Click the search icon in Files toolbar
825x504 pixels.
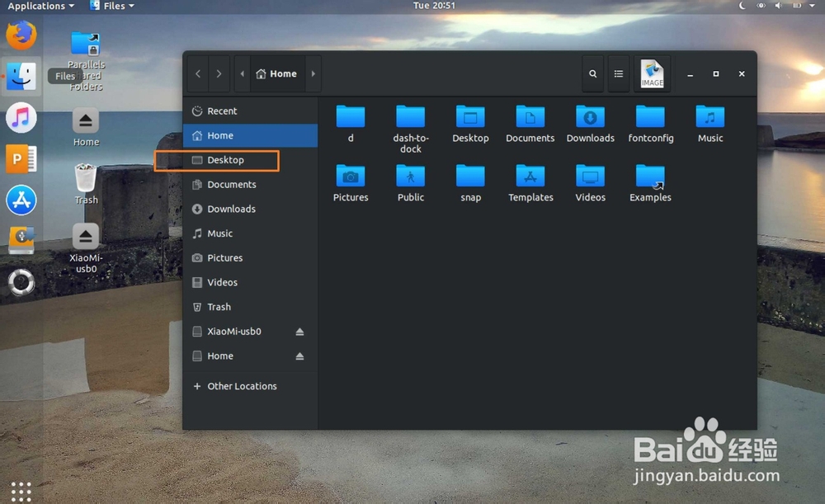click(593, 73)
